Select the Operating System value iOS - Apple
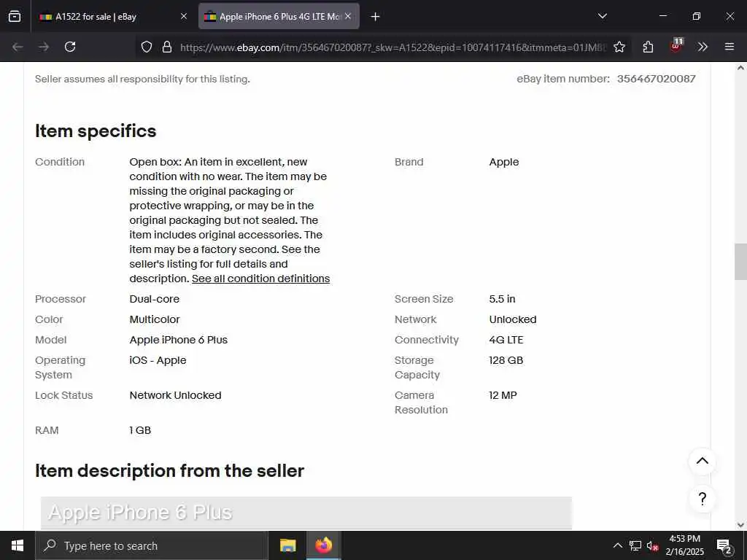The width and height of the screenshot is (747, 560). (x=158, y=360)
